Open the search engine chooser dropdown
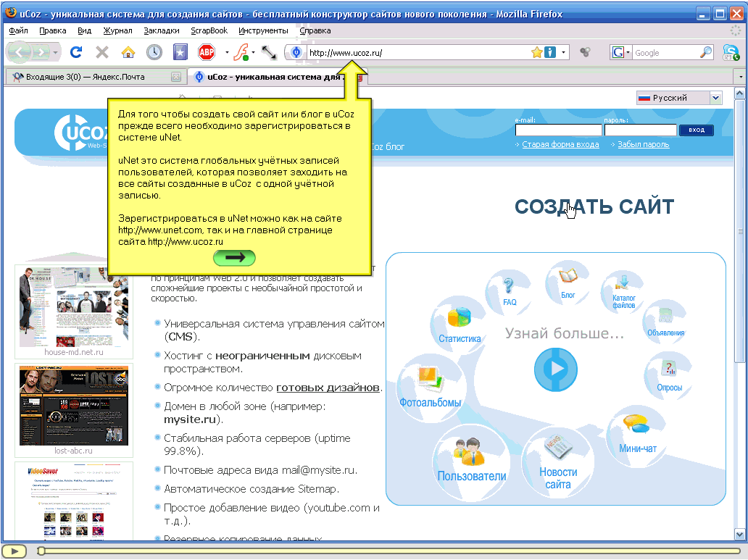This screenshot has width=748, height=560. pyautogui.click(x=620, y=52)
